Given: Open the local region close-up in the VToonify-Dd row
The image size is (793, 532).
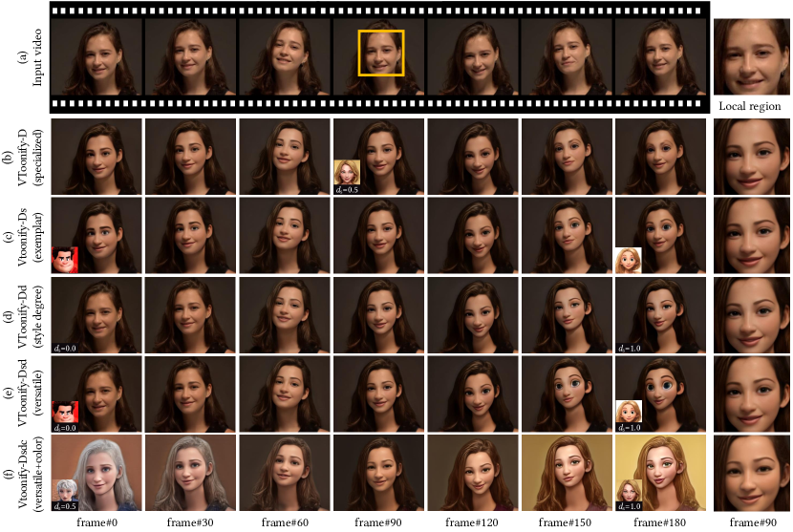Looking at the screenshot, I should 752,314.
